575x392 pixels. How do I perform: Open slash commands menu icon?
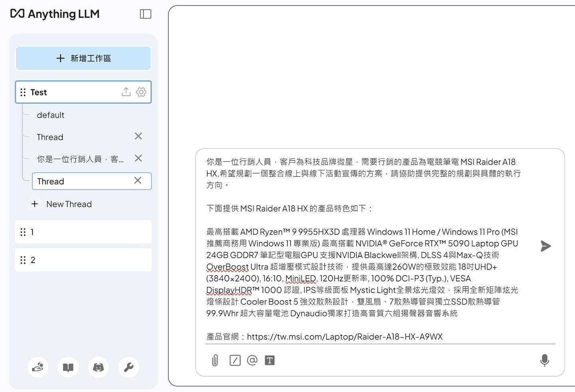[235, 360]
